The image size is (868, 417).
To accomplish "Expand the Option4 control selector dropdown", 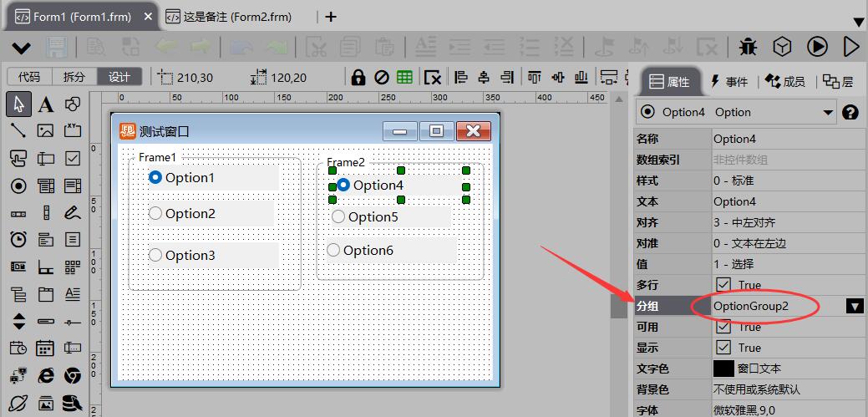I will [828, 112].
